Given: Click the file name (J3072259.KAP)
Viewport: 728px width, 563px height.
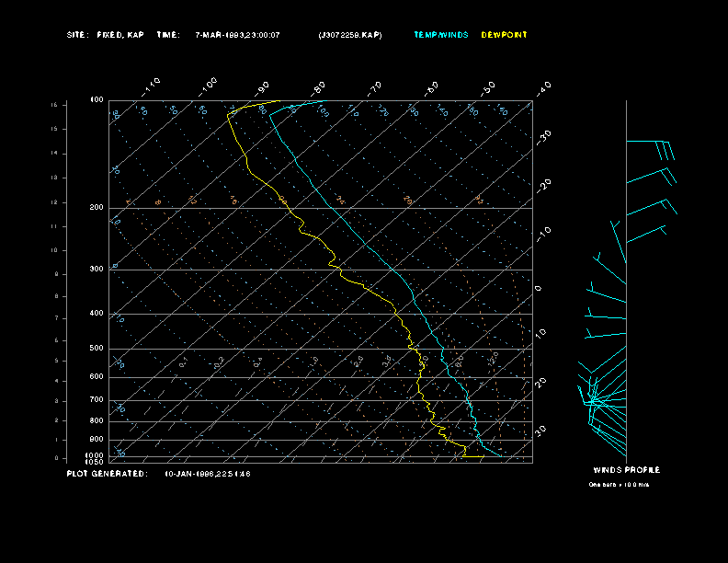Looking at the screenshot, I should click(x=349, y=35).
